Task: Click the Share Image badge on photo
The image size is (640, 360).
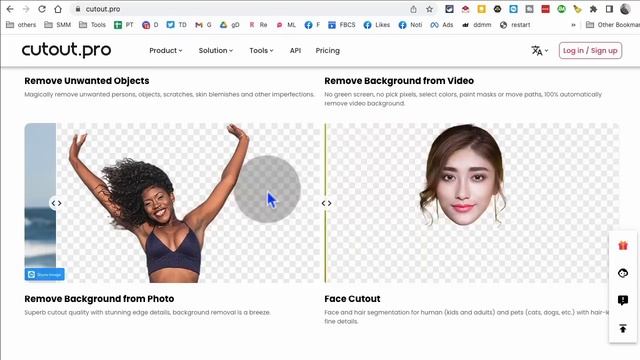Action: [x=44, y=275]
